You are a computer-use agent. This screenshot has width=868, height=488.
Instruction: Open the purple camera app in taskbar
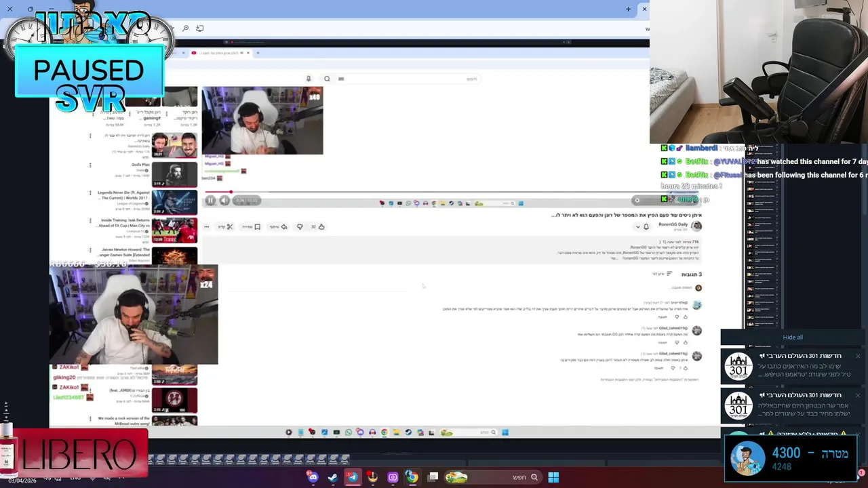(x=393, y=477)
